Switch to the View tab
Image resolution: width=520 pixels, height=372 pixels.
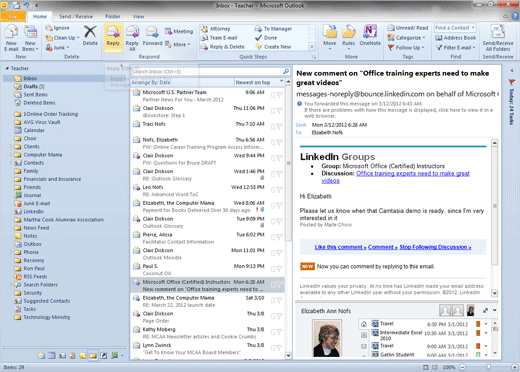tap(138, 16)
